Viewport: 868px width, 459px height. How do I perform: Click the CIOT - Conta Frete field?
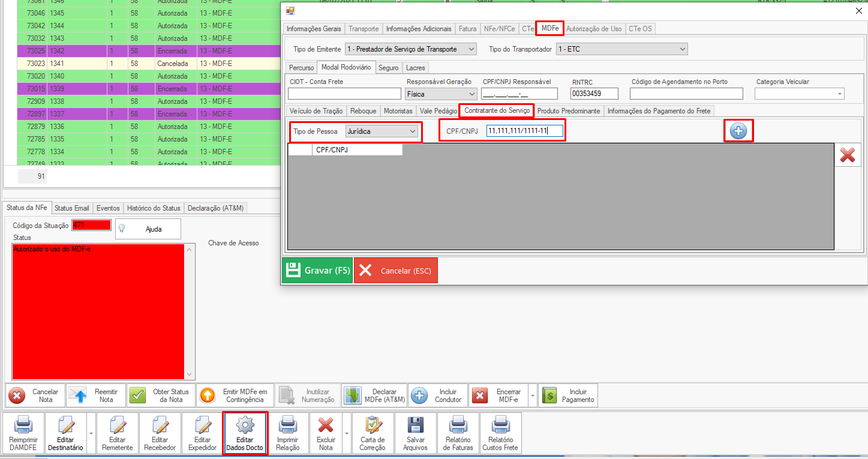tap(344, 94)
